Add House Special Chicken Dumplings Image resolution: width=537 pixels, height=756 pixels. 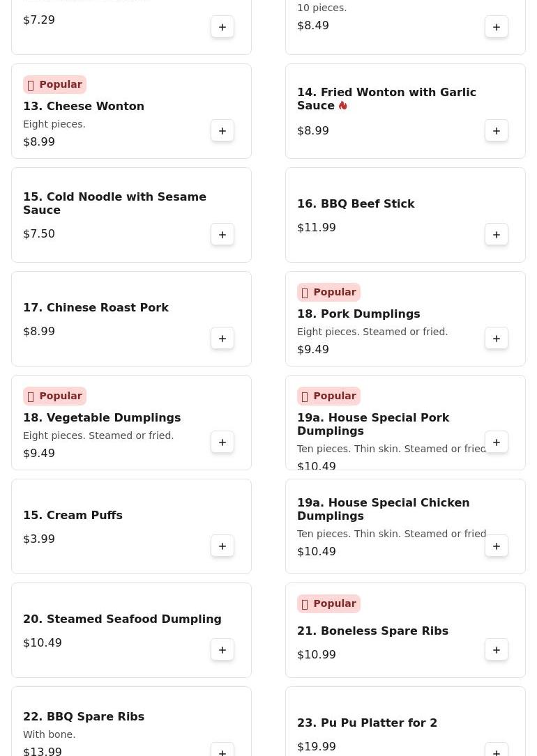(497, 546)
